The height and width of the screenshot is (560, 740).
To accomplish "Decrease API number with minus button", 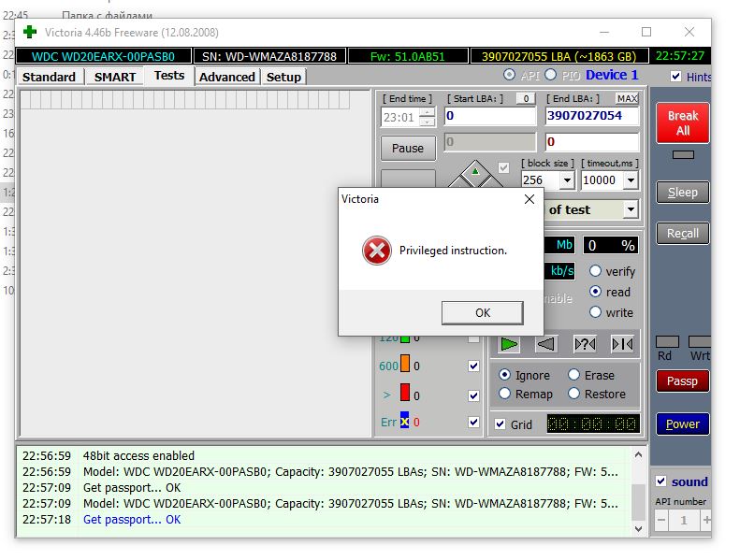I will tap(661, 521).
